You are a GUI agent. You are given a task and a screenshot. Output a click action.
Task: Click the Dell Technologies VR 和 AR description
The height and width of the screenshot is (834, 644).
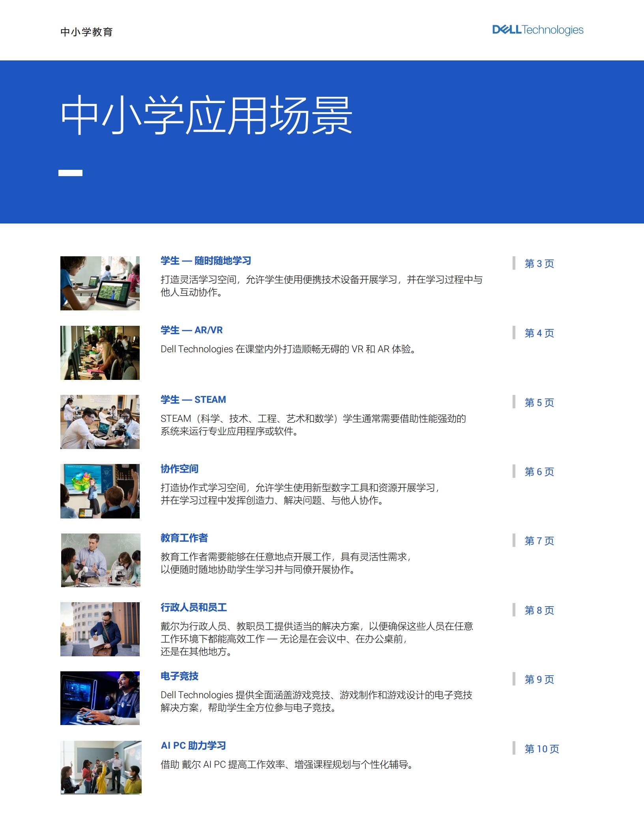[x=289, y=349]
